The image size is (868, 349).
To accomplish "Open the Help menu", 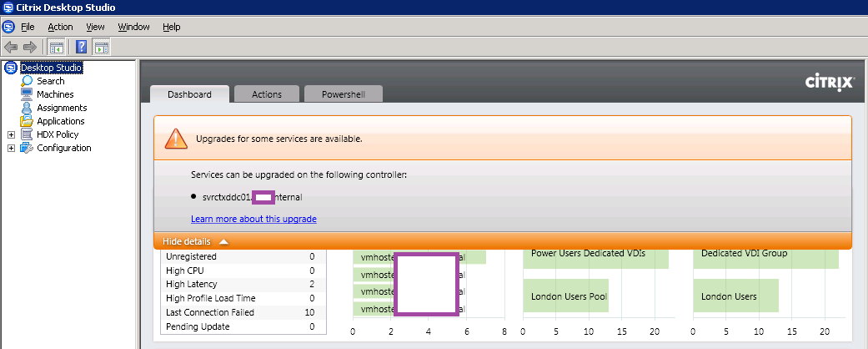I will [172, 27].
